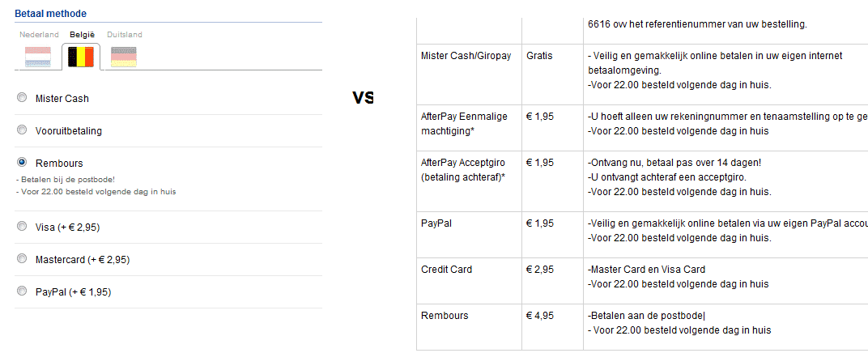Select the Rembours radio button
This screenshot has height=353, width=868.
(x=21, y=163)
